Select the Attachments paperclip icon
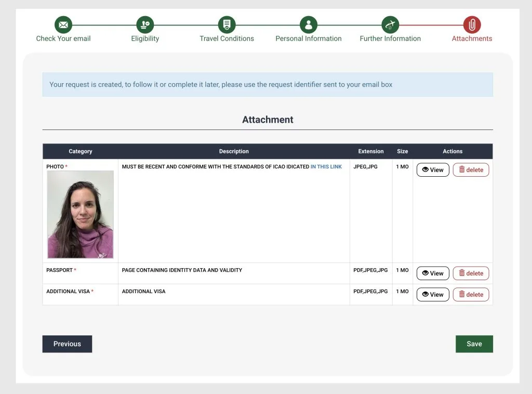532x394 pixels. click(472, 24)
